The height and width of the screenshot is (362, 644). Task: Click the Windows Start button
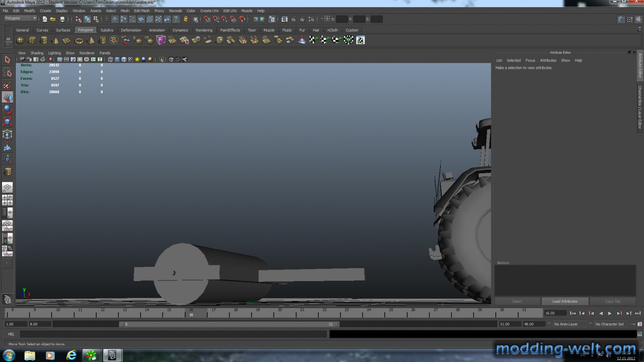8,355
